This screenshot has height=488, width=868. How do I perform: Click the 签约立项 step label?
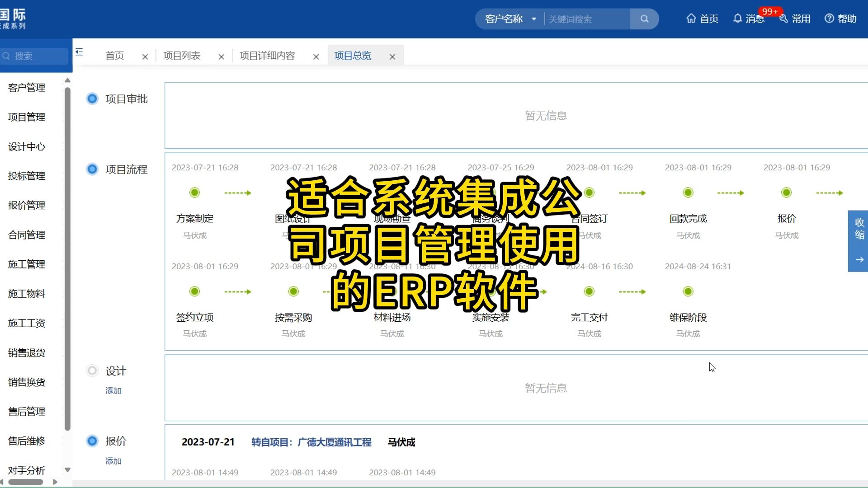(x=194, y=318)
